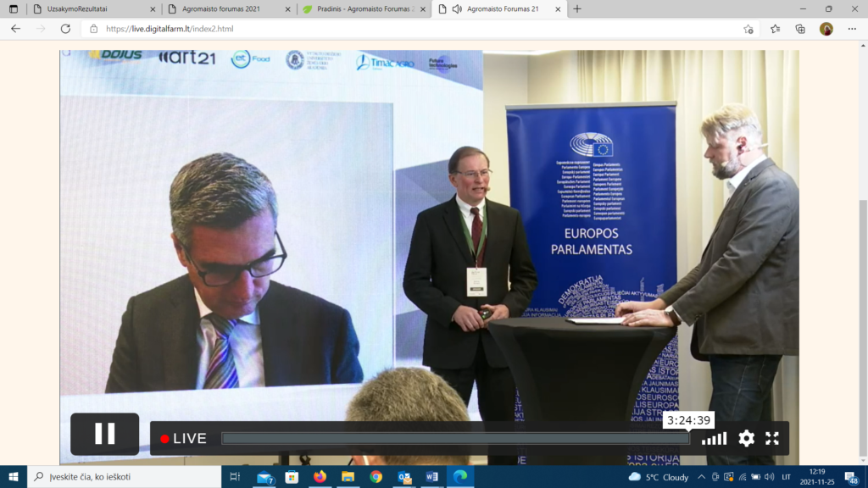Close the Pradinis - Agromaisto Forumas tab
The height and width of the screenshot is (488, 868).
(423, 8)
